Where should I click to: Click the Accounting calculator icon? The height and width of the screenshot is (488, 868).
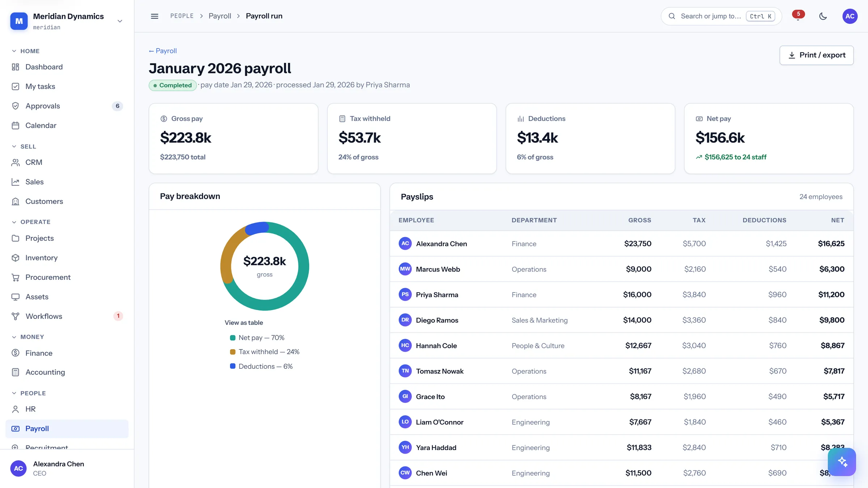pyautogui.click(x=15, y=372)
